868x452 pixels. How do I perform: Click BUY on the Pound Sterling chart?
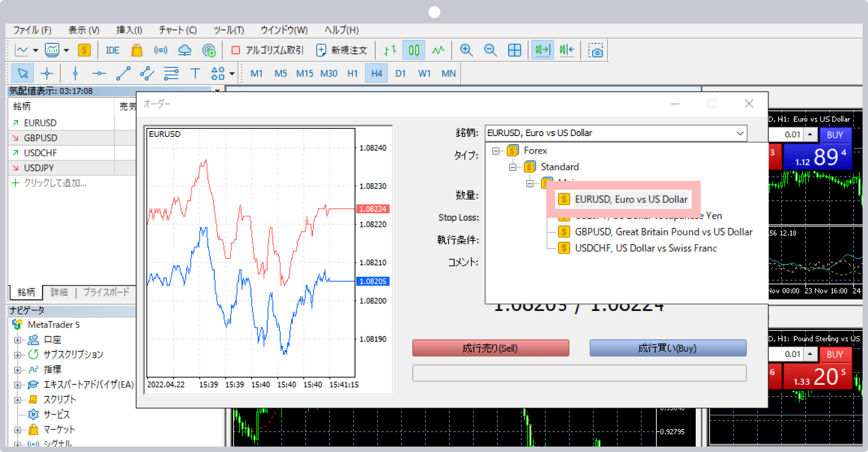(835, 354)
